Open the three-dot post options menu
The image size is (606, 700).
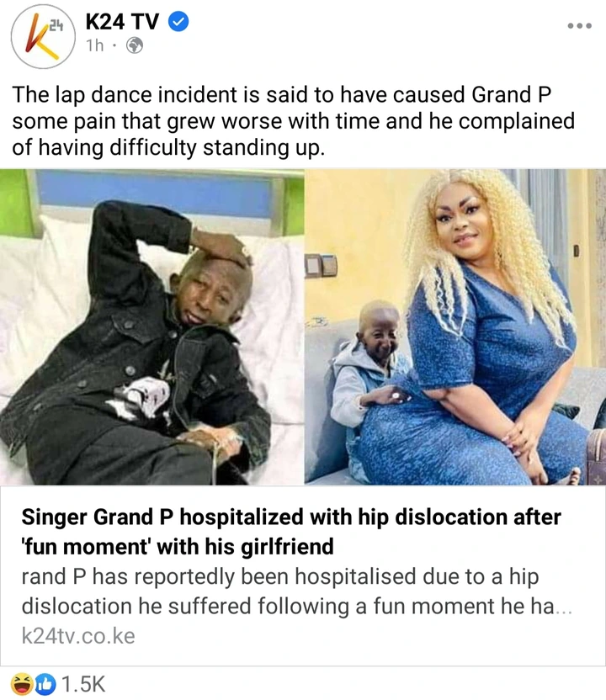[580, 26]
